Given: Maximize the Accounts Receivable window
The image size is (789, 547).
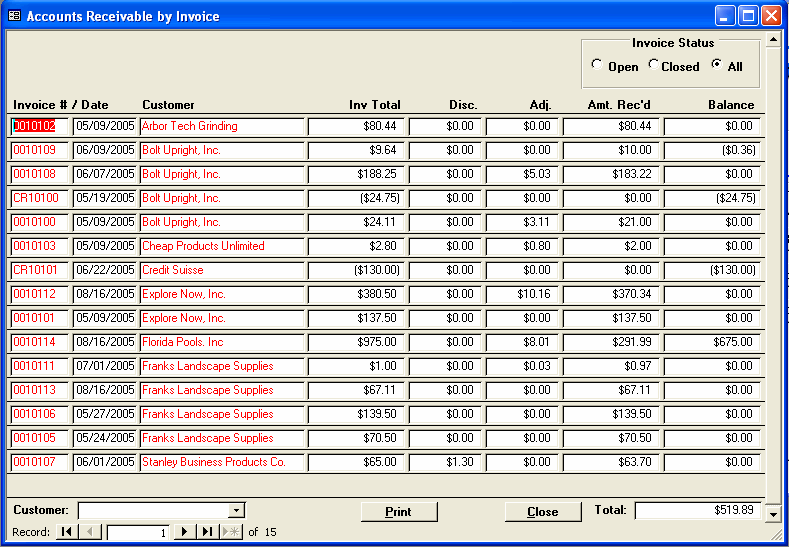Looking at the screenshot, I should [748, 16].
